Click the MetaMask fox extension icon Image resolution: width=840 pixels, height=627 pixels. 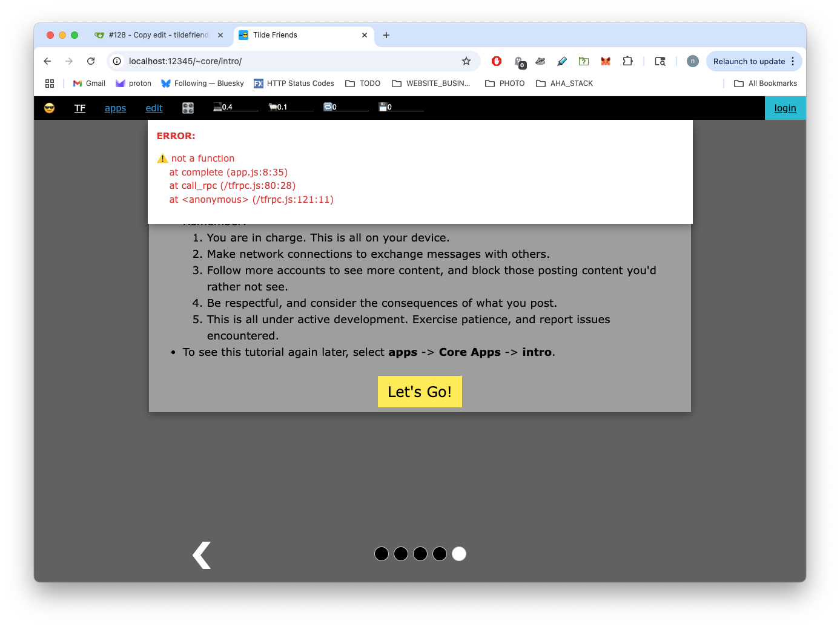pyautogui.click(x=605, y=61)
